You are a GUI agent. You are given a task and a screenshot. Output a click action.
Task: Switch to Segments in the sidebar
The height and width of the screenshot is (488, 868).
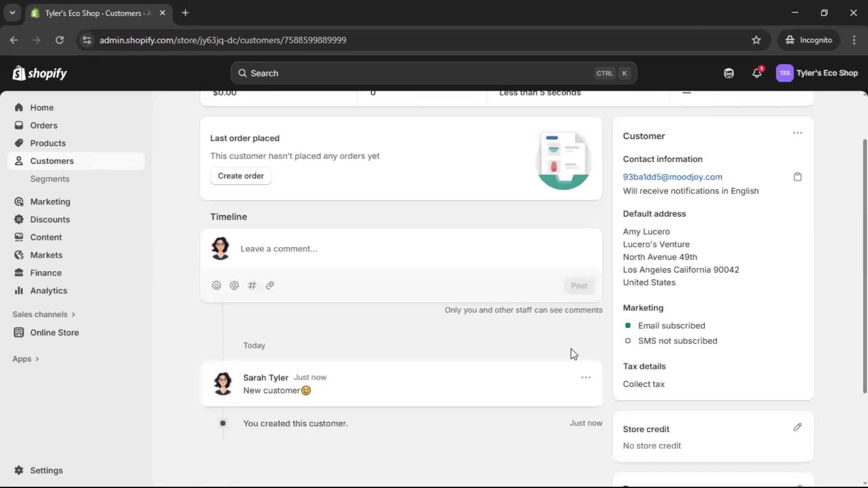[x=50, y=179]
